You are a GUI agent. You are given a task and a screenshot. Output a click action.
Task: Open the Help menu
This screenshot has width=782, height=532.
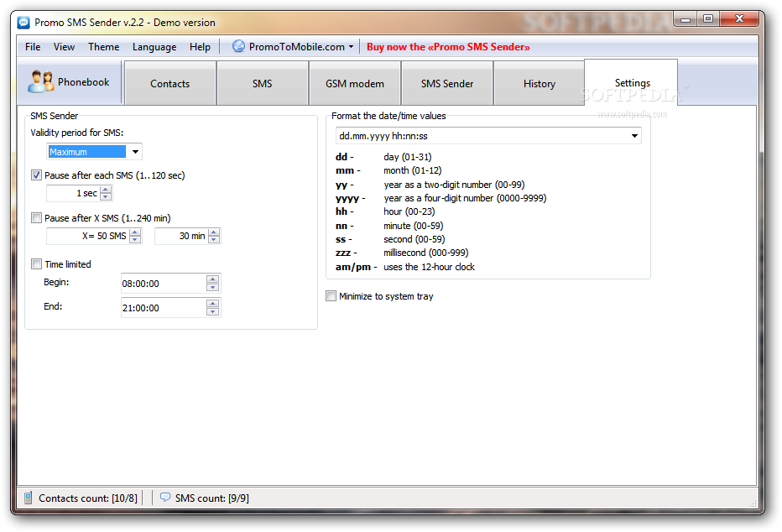(200, 47)
